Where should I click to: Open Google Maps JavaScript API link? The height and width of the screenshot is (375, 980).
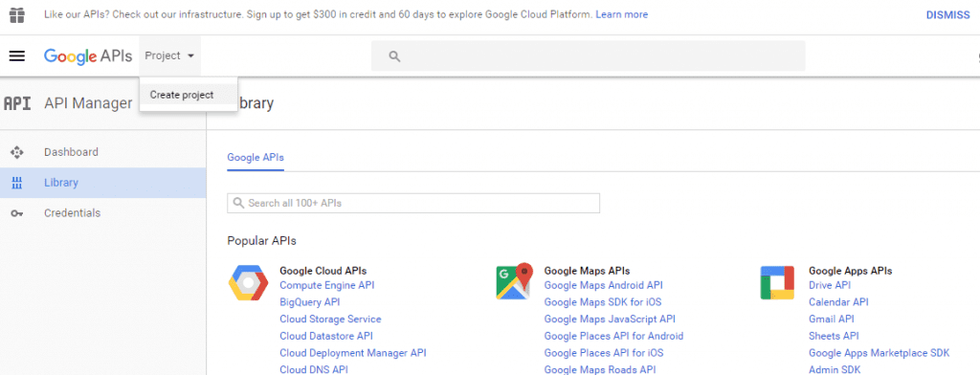pos(610,320)
